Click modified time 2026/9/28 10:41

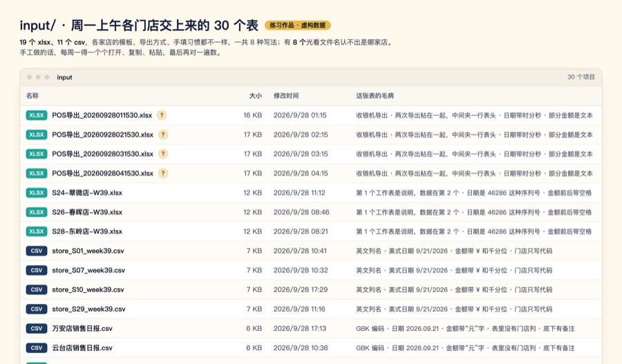click(x=300, y=251)
